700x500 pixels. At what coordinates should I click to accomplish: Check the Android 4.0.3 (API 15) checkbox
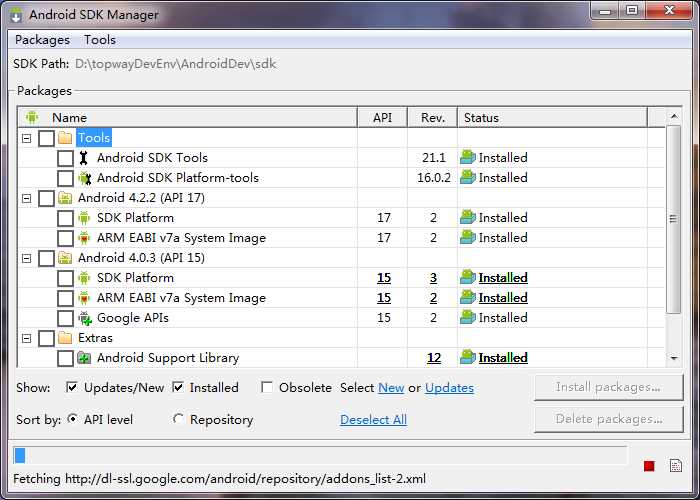coord(46,258)
